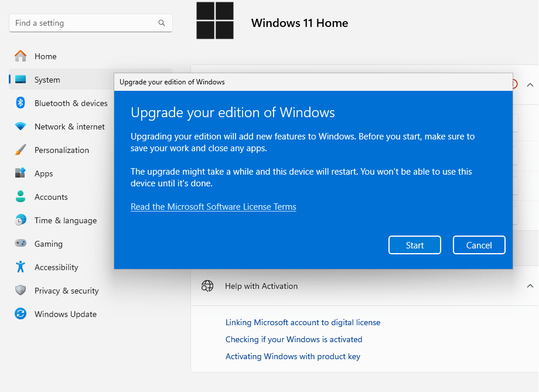Click the Time & language globe clock icon

(x=21, y=220)
